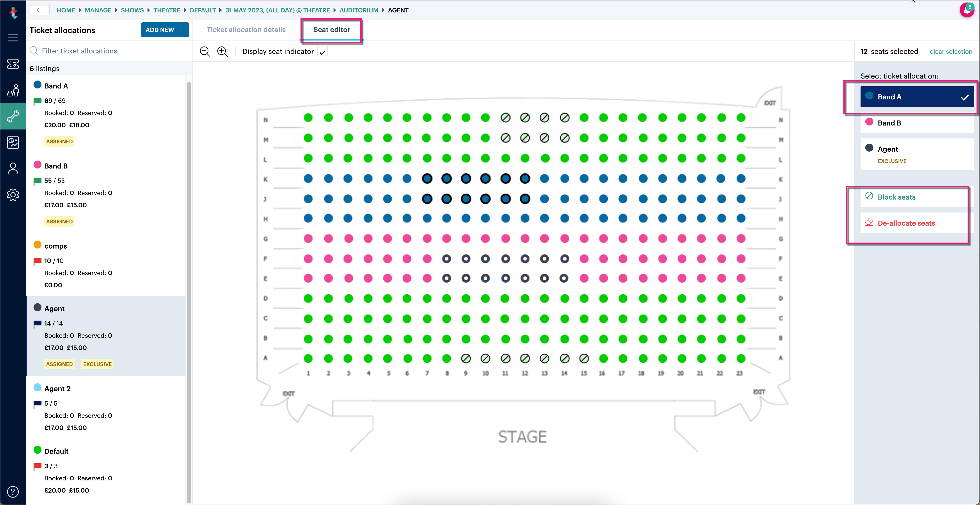Click ASSIGNED tag under Band B
The height and width of the screenshot is (505, 980).
click(59, 221)
